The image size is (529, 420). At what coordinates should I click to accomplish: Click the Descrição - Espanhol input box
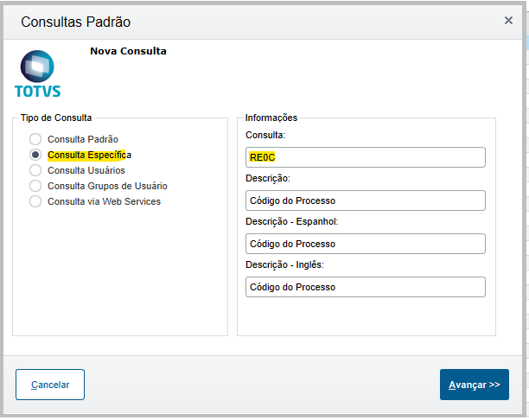pos(365,244)
